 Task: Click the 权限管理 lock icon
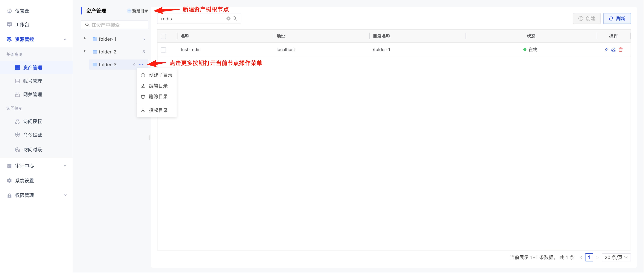pos(9,195)
